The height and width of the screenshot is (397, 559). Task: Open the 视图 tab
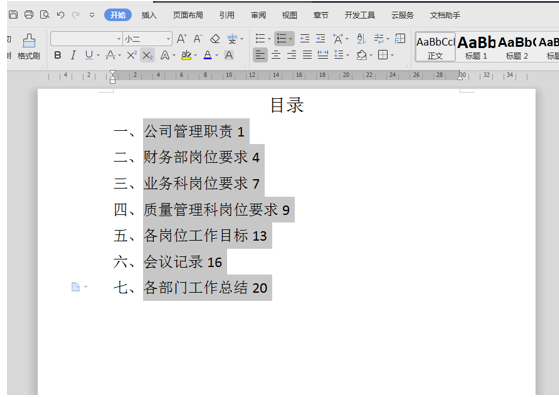click(289, 15)
